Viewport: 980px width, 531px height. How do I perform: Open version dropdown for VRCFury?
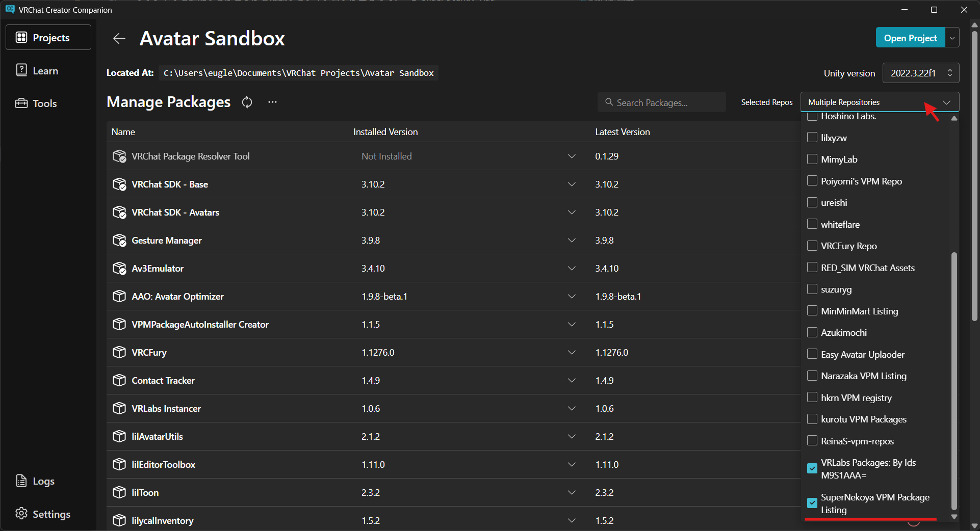(x=572, y=353)
